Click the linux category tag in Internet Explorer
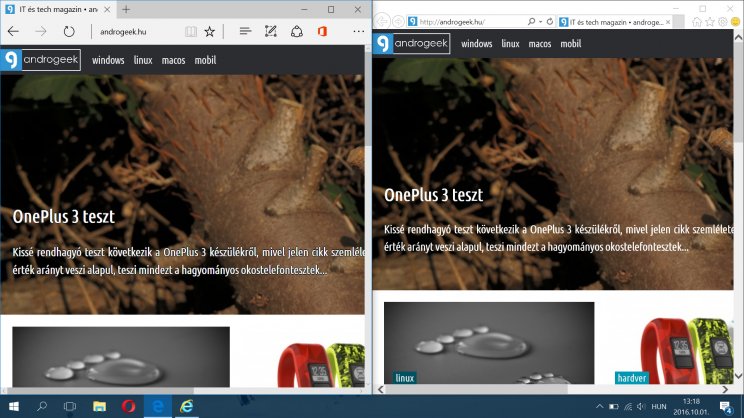 (404, 378)
